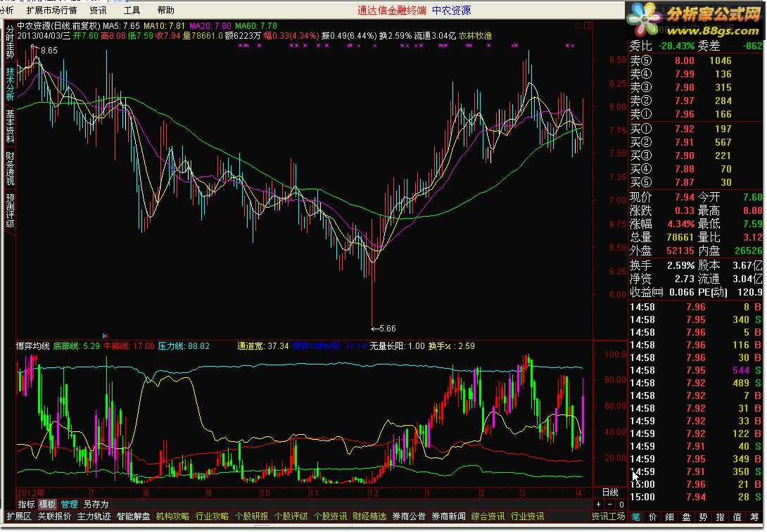Viewport: 767px width, 532px height.
Task: Select the 筹 tab in the tick panel
Action: coord(754,517)
